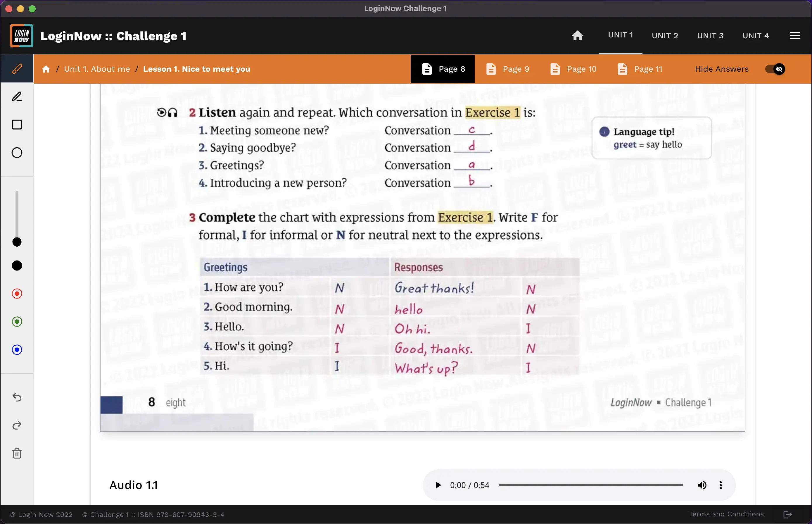The width and height of the screenshot is (812, 524).
Task: Toggle the paintbrush annotation panel
Action: pos(17,69)
